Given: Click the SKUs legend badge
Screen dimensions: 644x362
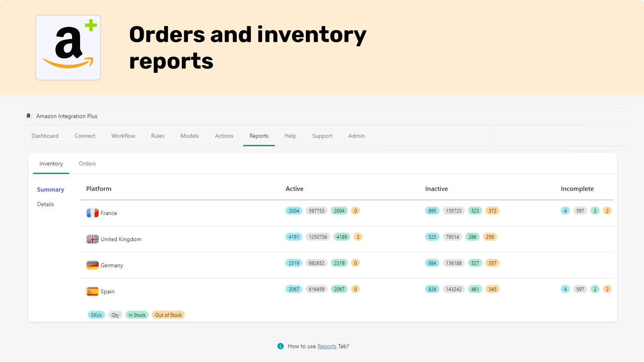Looking at the screenshot, I should 96,315.
